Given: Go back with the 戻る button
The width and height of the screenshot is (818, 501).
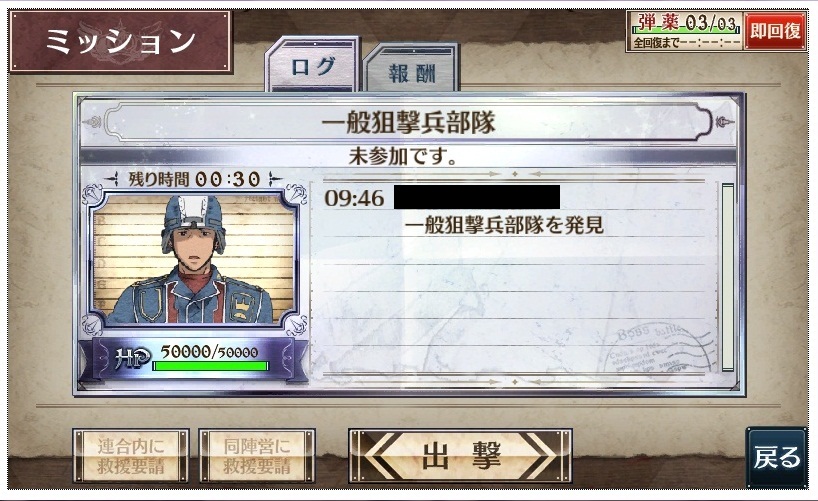Looking at the screenshot, I should click(x=777, y=457).
